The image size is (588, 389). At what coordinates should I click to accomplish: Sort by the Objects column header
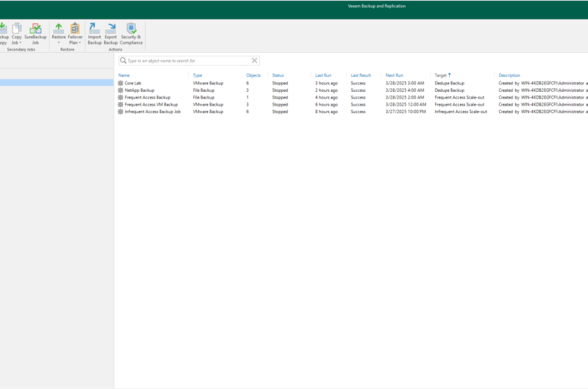[253, 75]
